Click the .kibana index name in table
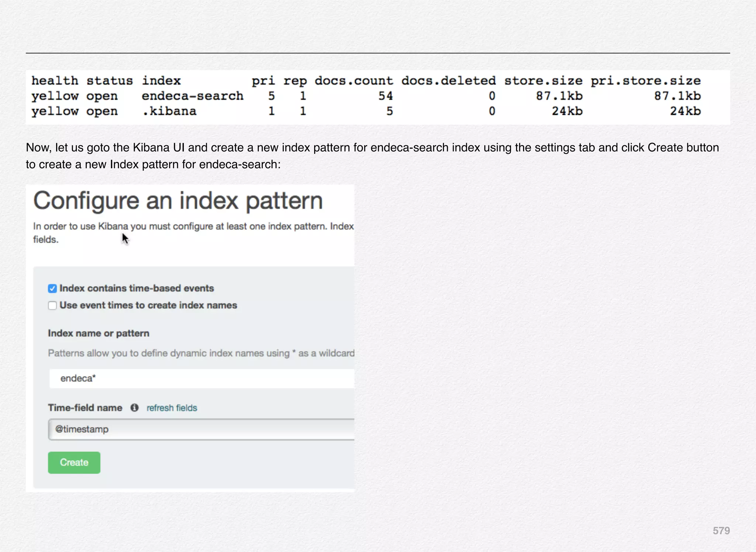 point(169,111)
